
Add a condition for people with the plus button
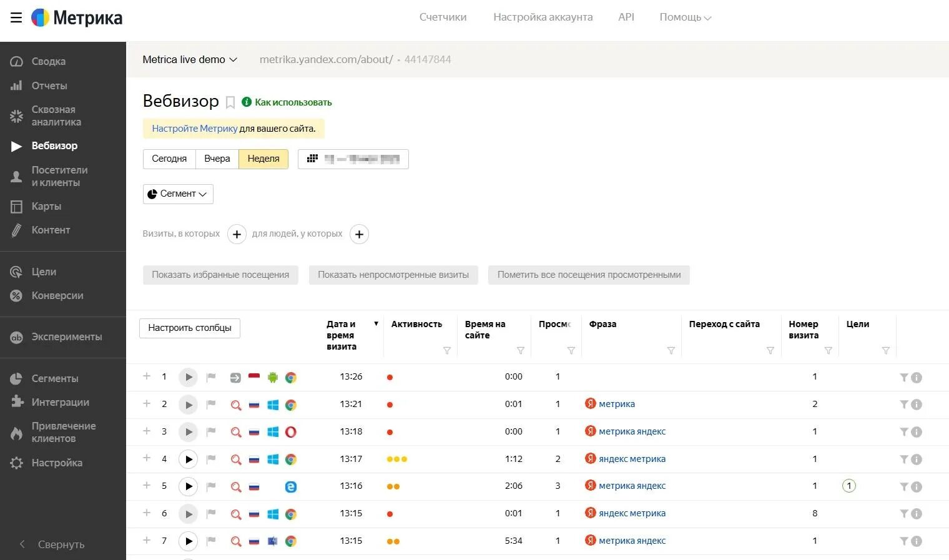[x=359, y=234]
